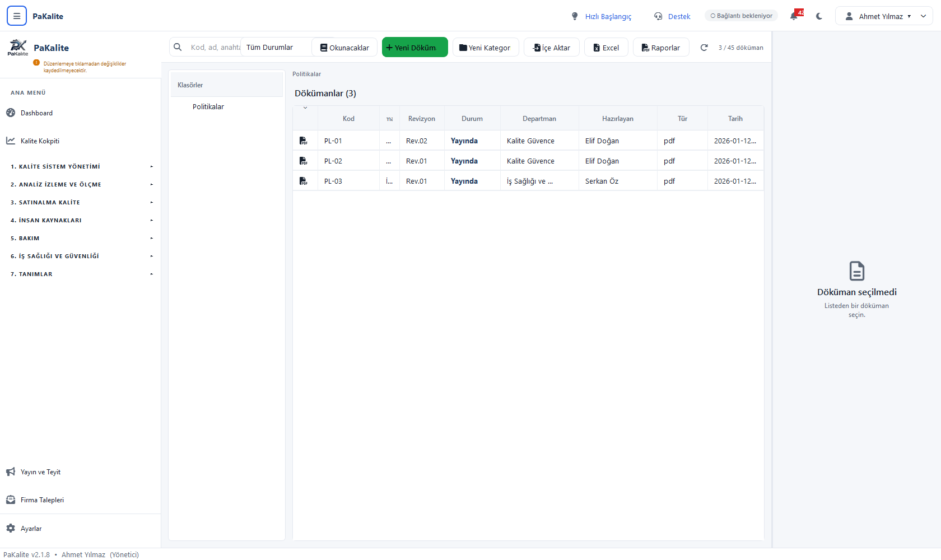Expand Ahmet Yılmaz user menu
The height and width of the screenshot is (560, 941).
pyautogui.click(x=884, y=16)
